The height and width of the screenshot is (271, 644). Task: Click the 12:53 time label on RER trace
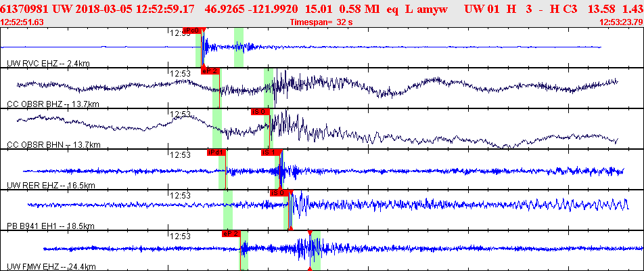pyautogui.click(x=181, y=154)
